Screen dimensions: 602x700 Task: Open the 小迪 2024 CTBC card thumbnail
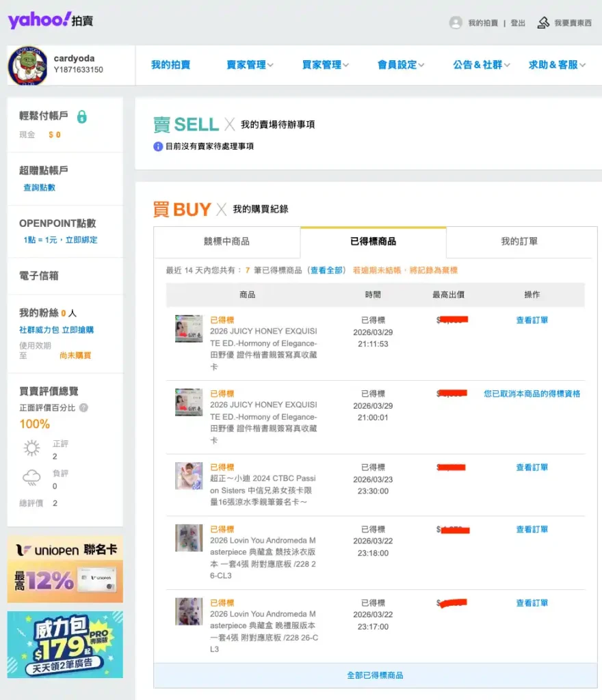[189, 476]
